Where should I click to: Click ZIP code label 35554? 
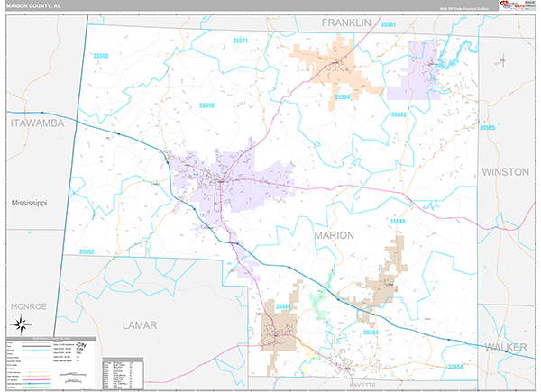click(454, 367)
